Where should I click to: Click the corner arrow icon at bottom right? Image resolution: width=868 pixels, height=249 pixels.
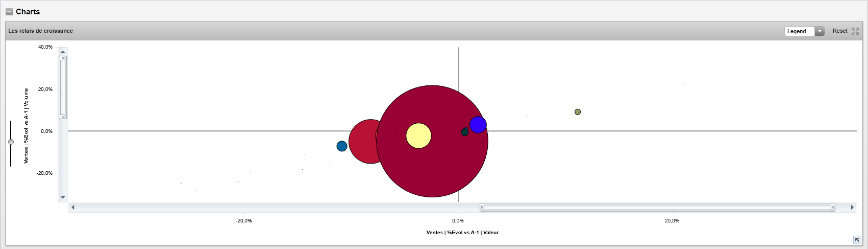click(857, 240)
